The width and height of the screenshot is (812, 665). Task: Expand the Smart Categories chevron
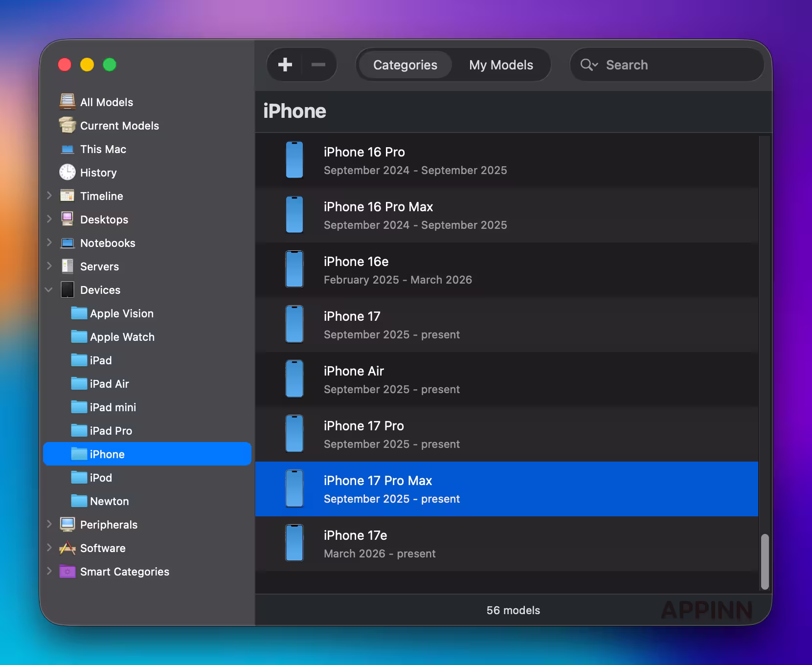pyautogui.click(x=49, y=571)
